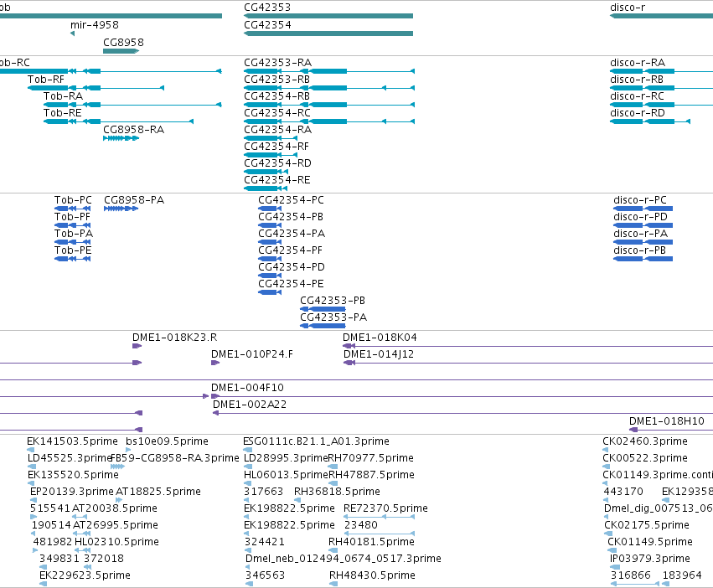This screenshot has height=588, width=713.
Task: Select the mir-4958 gene feature
Action: pos(72,34)
